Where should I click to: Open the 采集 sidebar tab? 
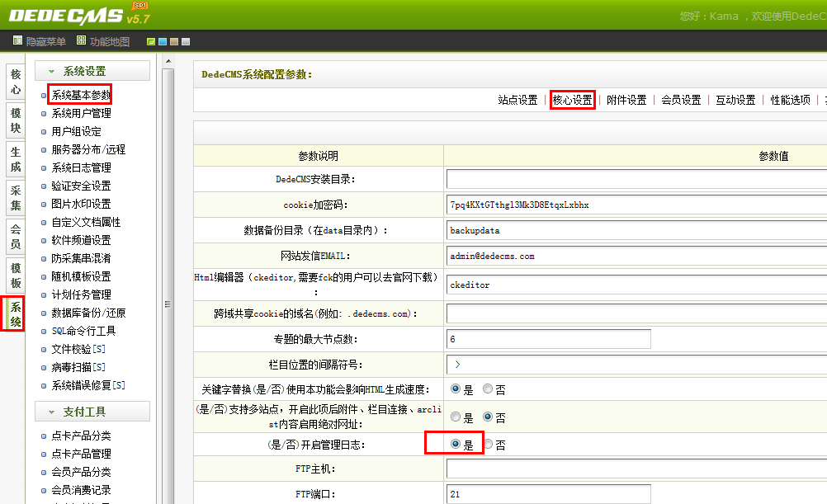tap(16, 198)
